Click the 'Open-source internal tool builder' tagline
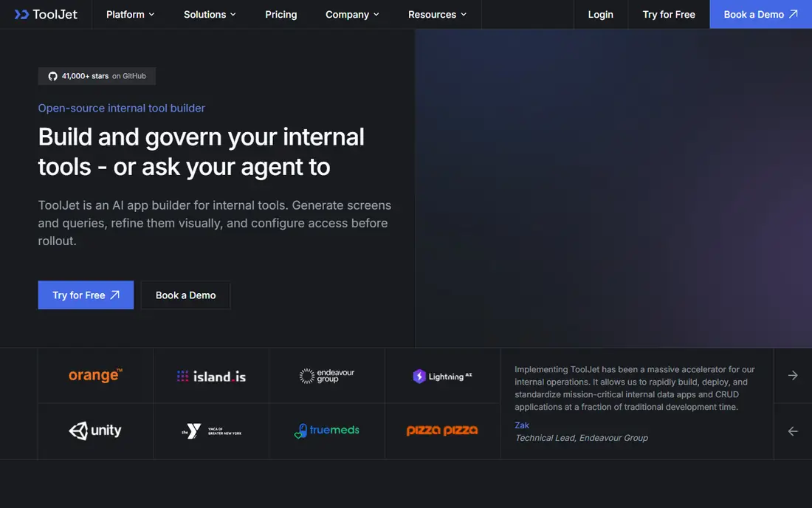The height and width of the screenshot is (508, 812). 122,109
